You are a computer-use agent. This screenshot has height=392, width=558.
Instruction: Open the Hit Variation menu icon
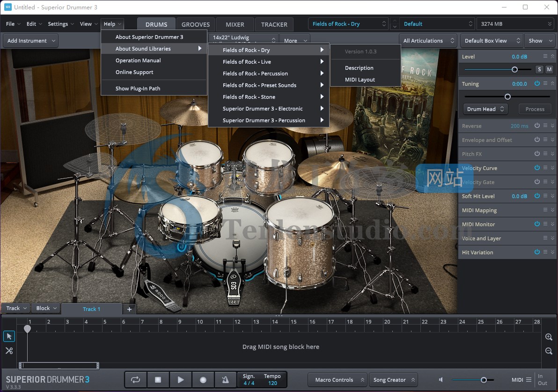[545, 252]
